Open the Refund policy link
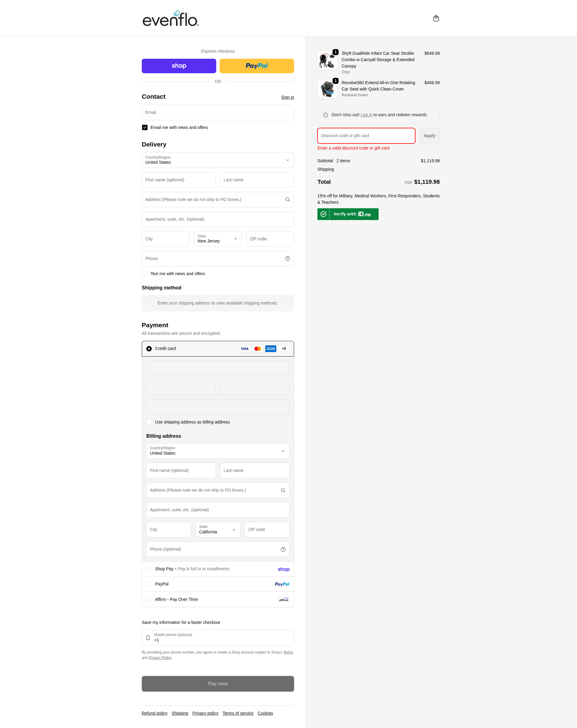The width and height of the screenshot is (577, 728). pos(154,713)
